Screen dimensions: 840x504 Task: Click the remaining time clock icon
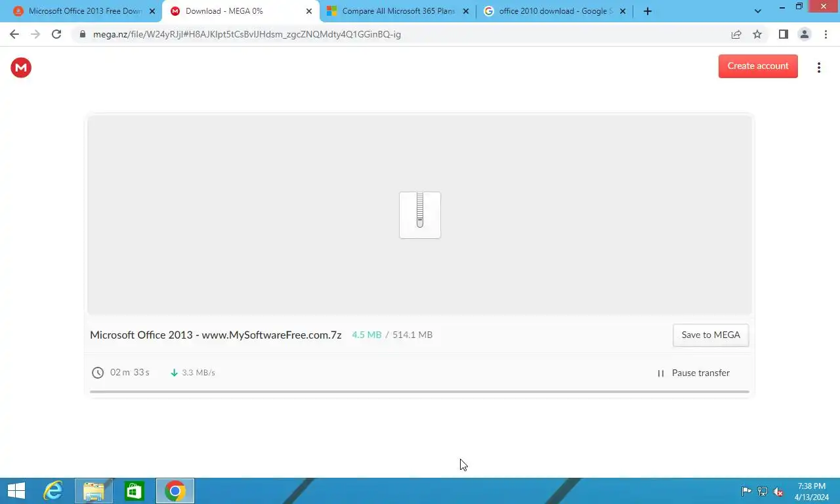[x=98, y=373]
